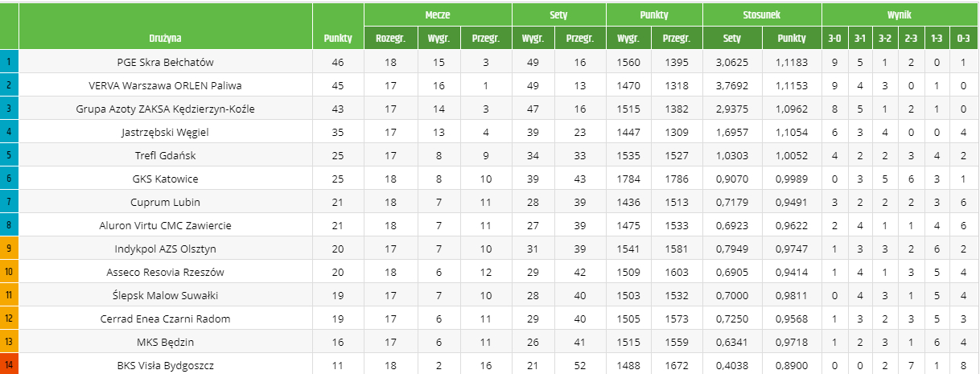Select Indykpol AZS Olsztyn team name
Screen dimensions: 980x374
point(165,249)
